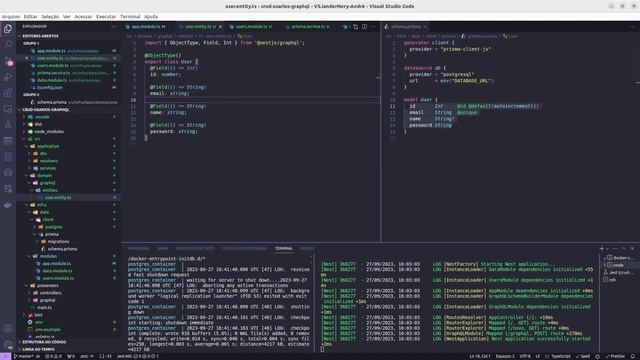Synchronize changes next to master branch

tap(38, 356)
